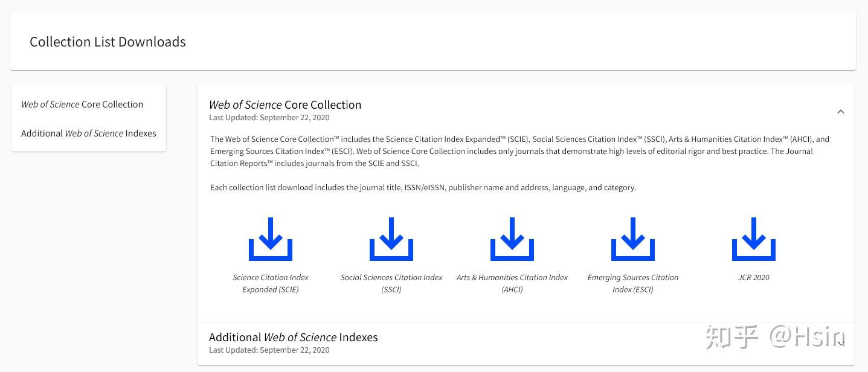Open the Science Citation Index Expanded (SCIE) label link
The height and width of the screenshot is (372, 868).
[271, 283]
